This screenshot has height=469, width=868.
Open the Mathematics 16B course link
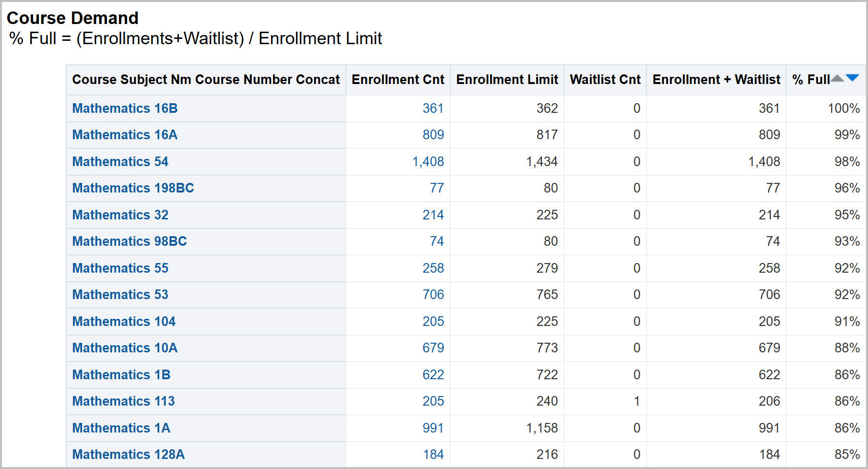tap(125, 108)
